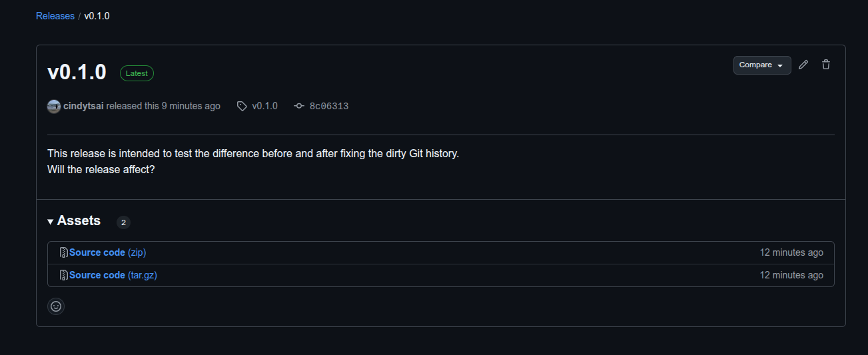868x355 pixels.
Task: Download Source code (zip)
Action: click(107, 252)
